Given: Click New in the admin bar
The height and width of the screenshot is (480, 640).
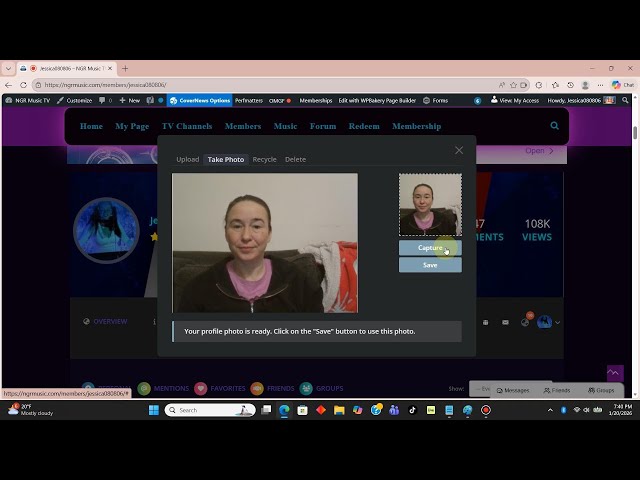Looking at the screenshot, I should 130,100.
